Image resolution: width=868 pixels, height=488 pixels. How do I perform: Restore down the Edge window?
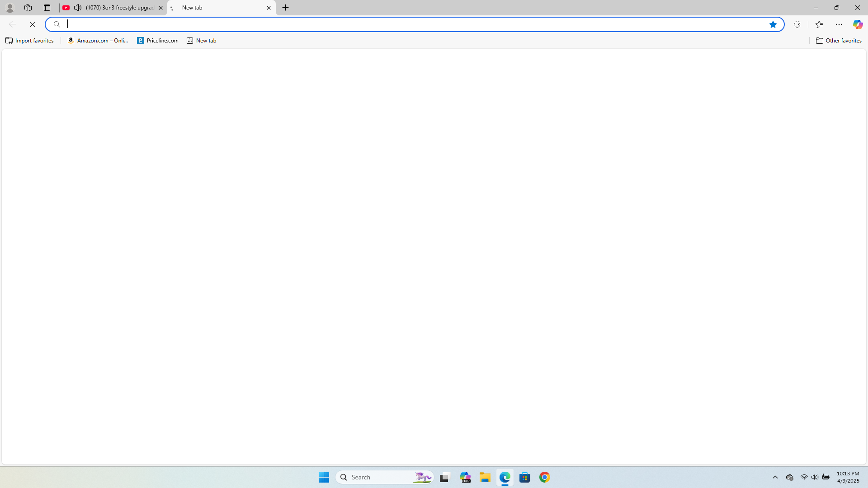point(837,8)
